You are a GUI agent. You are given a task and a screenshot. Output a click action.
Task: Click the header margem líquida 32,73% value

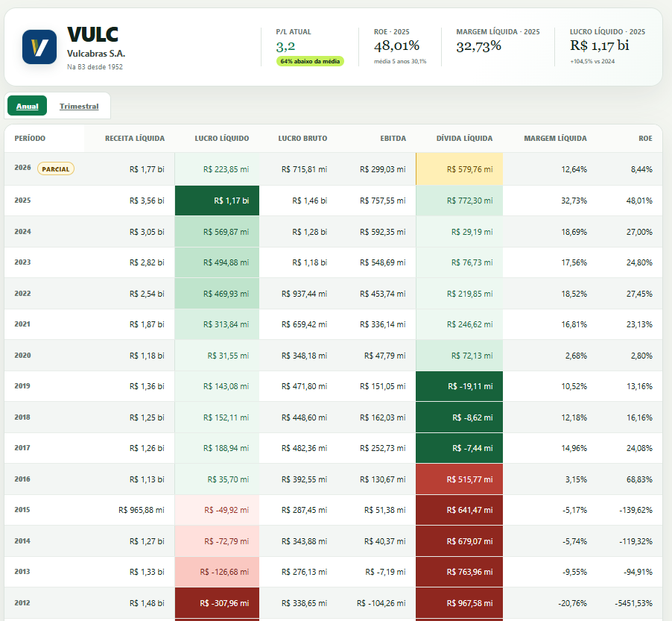tap(479, 46)
